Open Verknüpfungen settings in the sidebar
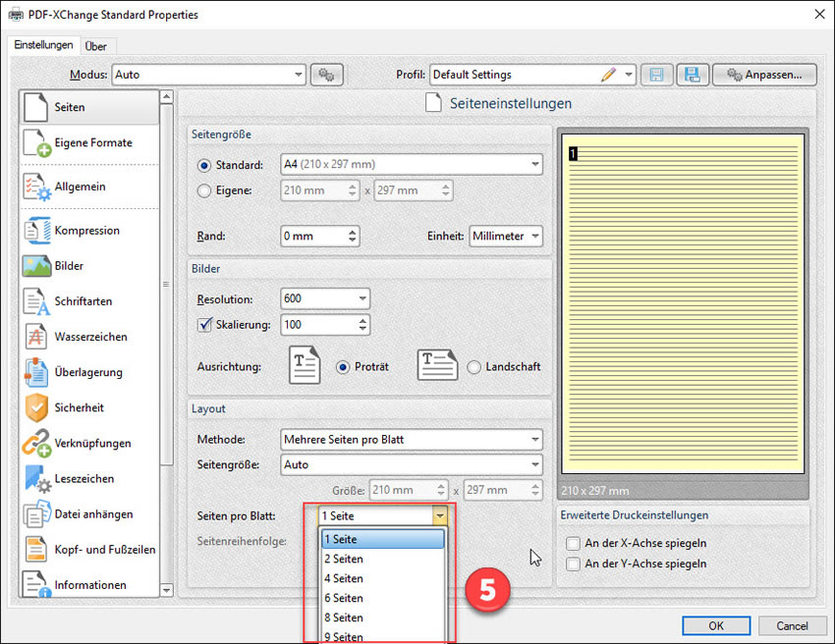 point(89,444)
